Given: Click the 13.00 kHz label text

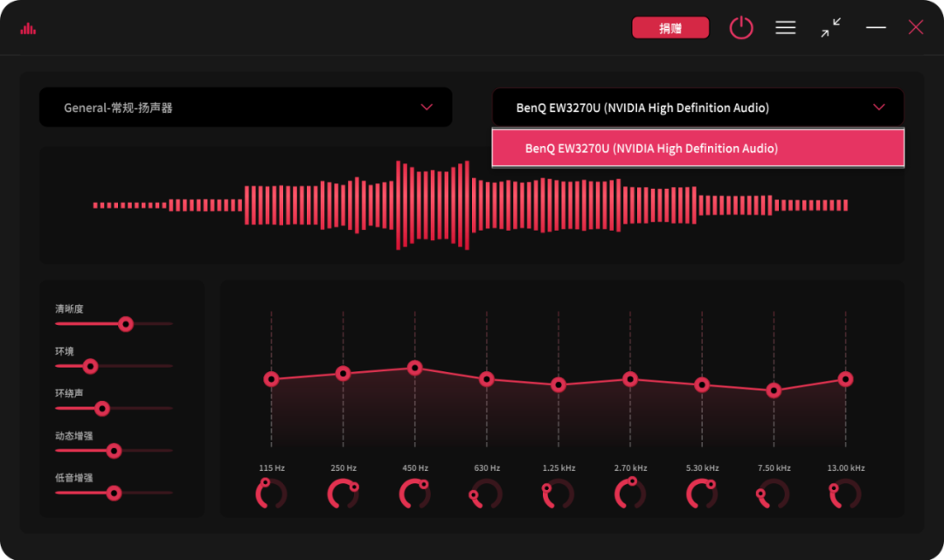Looking at the screenshot, I should coord(846,468).
